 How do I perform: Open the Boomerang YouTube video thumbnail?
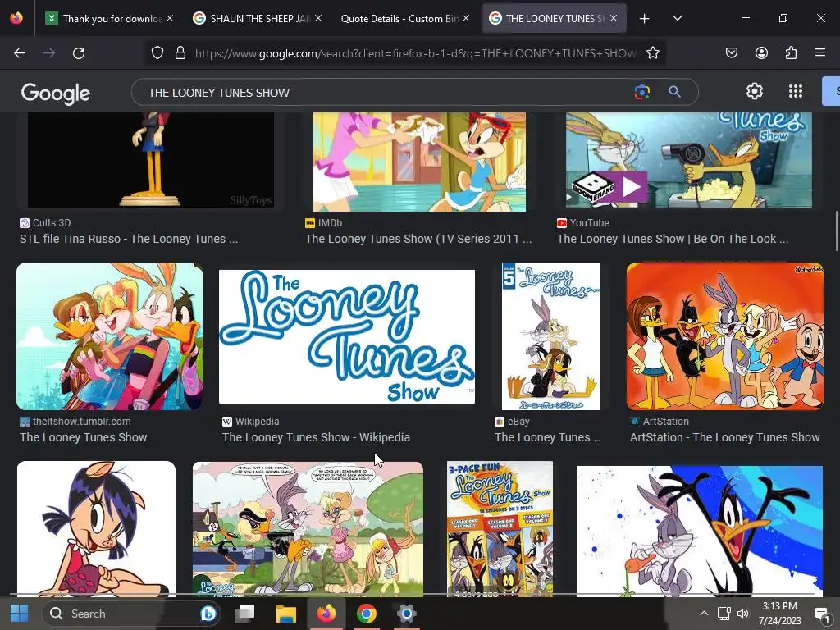click(x=689, y=160)
